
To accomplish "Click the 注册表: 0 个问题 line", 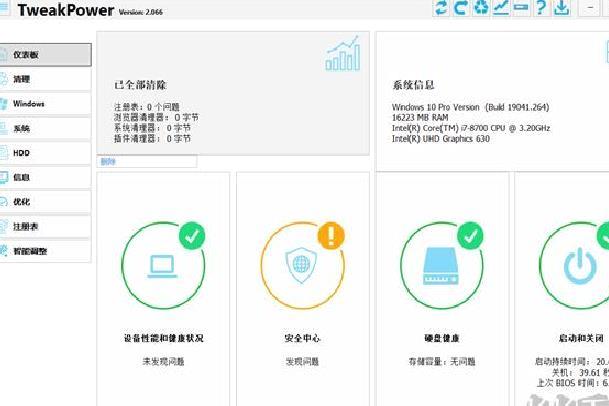I will pyautogui.click(x=147, y=107).
